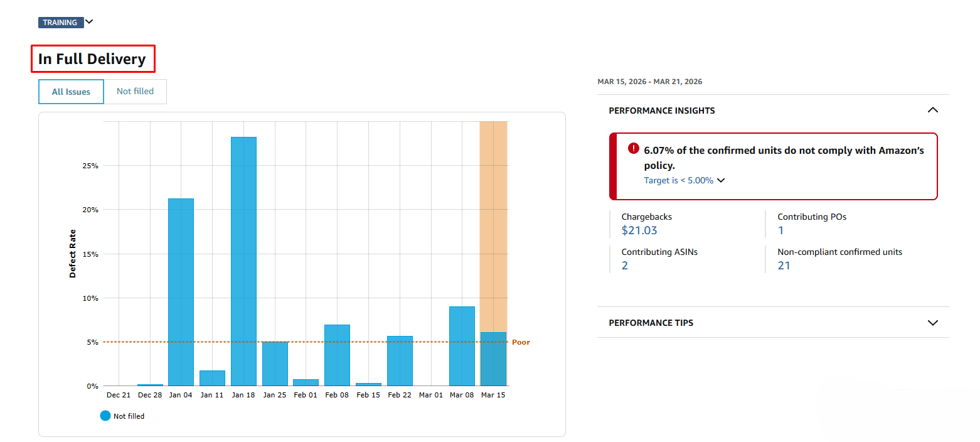Expand the PERFORMANCE TIPS section
The image size is (980, 442).
[933, 322]
